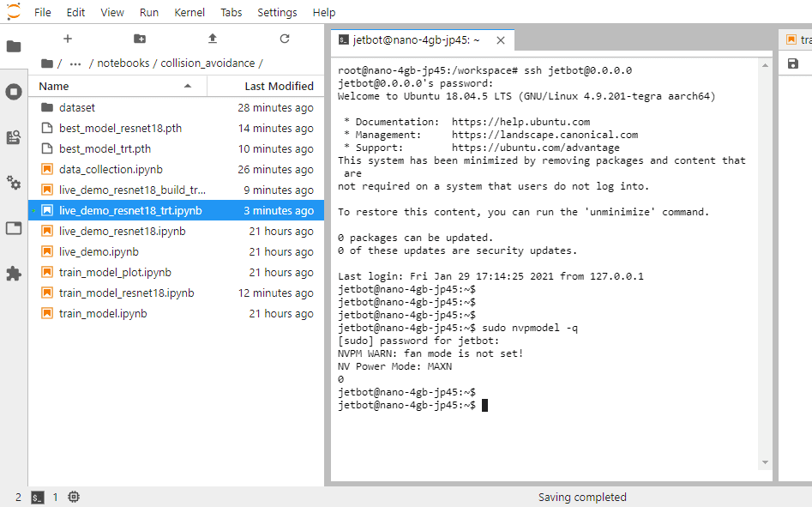The image size is (812, 507).
Task: Close the jetbot terminal tab
Action: [501, 40]
